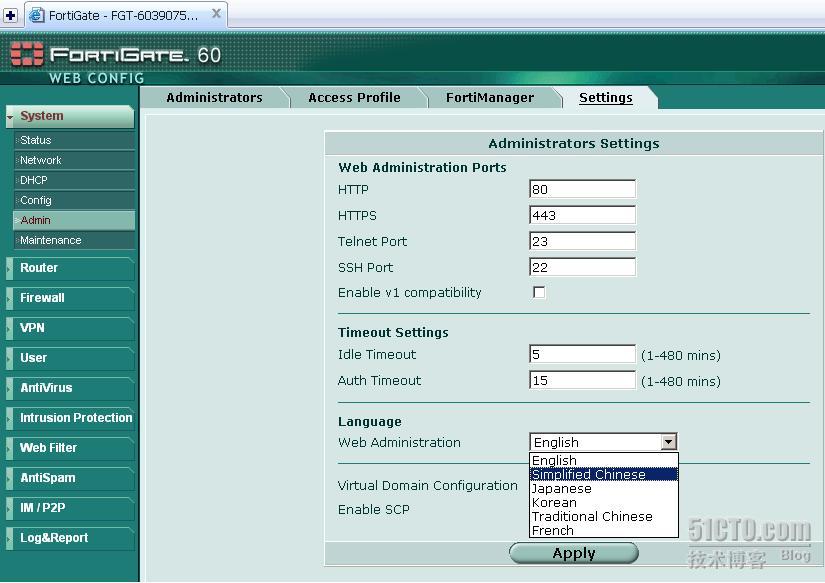Collapse the System menu section
This screenshot has height=583, width=825.
coord(70,116)
